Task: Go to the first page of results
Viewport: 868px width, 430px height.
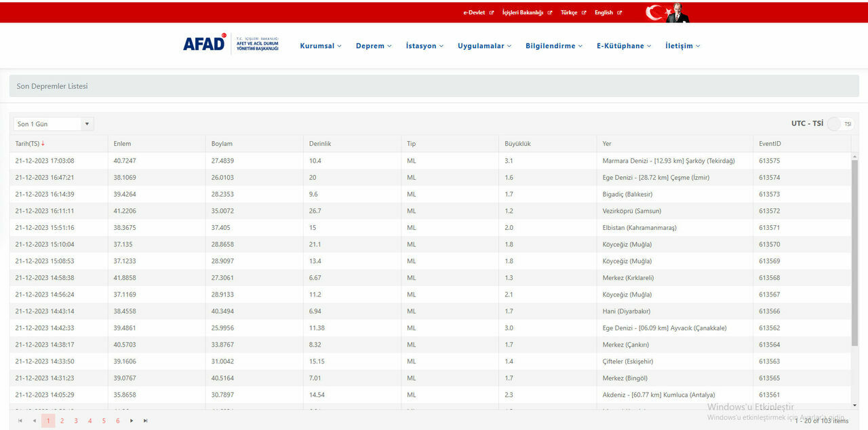Action: tap(20, 421)
